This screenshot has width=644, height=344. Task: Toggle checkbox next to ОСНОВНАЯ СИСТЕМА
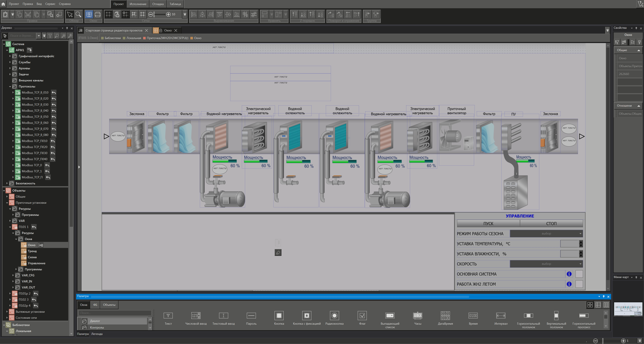click(579, 274)
